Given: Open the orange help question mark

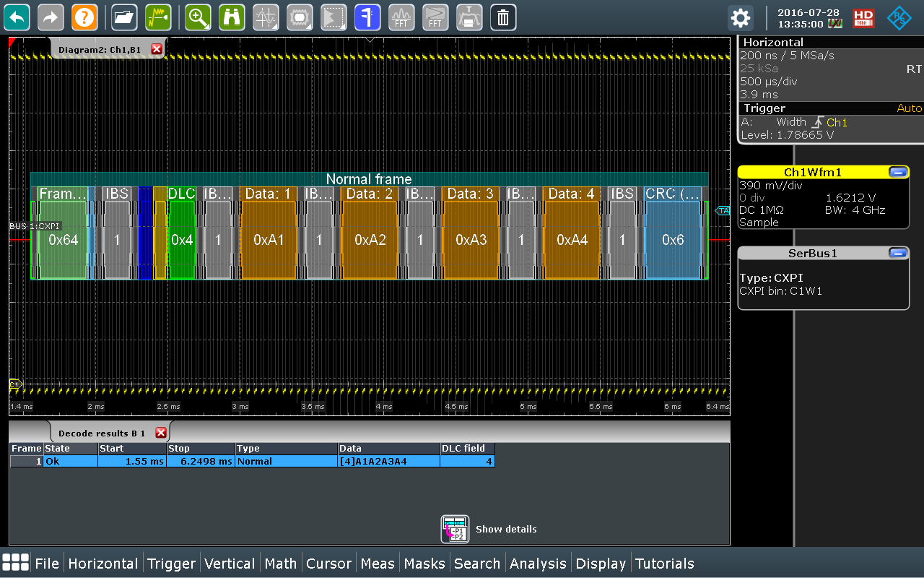Looking at the screenshot, I should point(84,17).
